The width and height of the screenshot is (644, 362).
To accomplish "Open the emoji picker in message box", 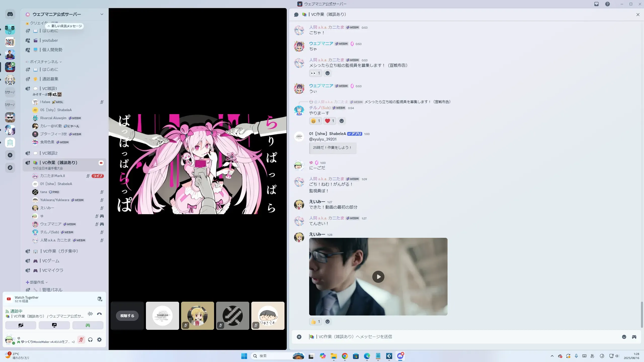I will [x=624, y=337].
